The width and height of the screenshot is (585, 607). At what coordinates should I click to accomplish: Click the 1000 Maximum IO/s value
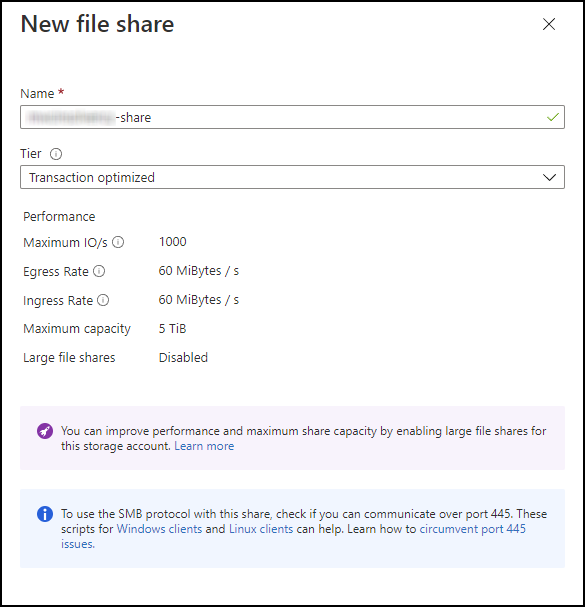(173, 242)
